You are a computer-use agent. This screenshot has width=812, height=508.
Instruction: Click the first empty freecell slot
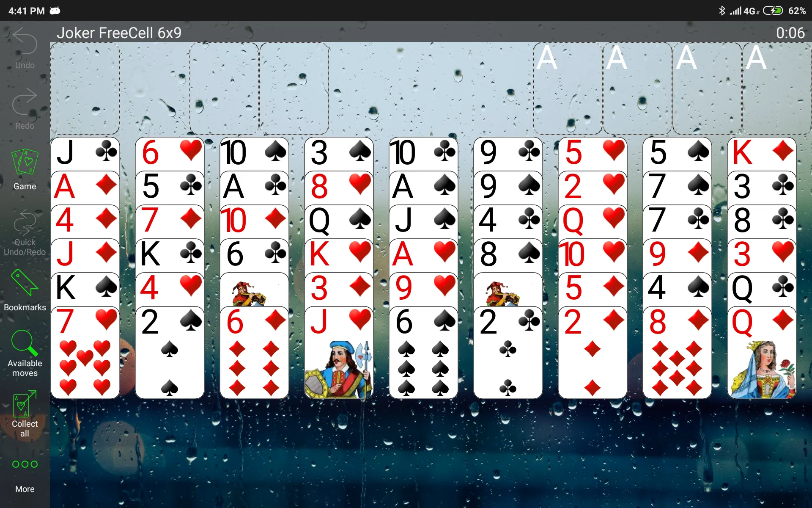coord(87,88)
